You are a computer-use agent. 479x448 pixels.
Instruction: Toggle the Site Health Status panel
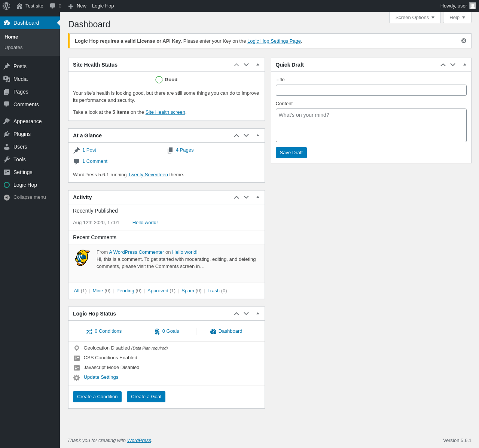click(x=258, y=65)
